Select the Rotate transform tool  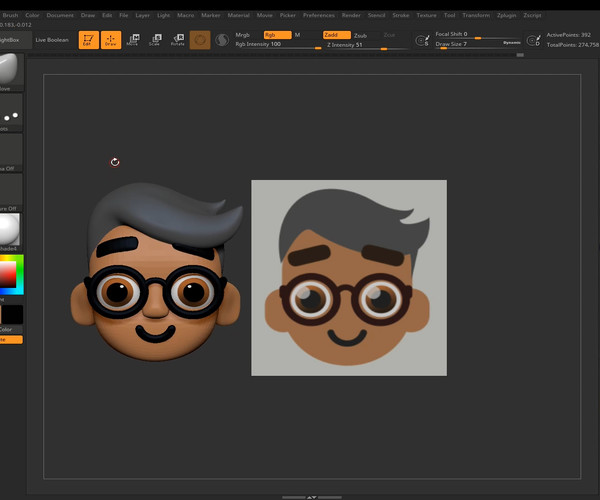177,40
